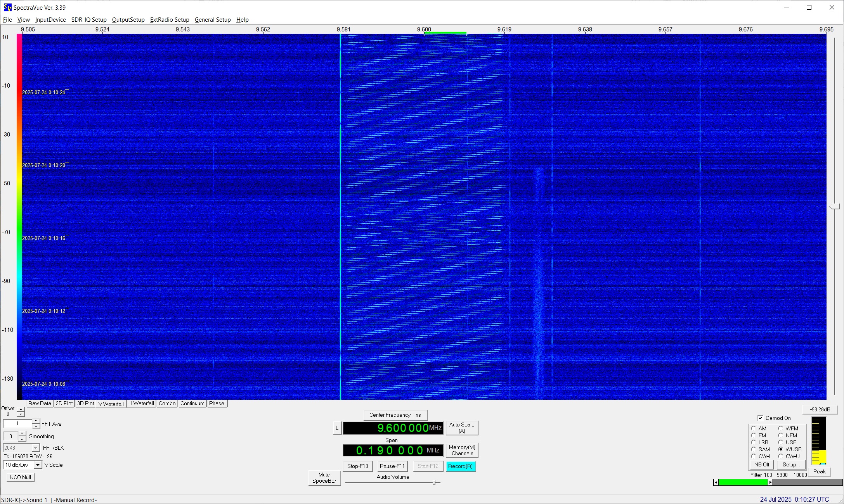
Task: Select SAM demodulation mode
Action: click(753, 449)
